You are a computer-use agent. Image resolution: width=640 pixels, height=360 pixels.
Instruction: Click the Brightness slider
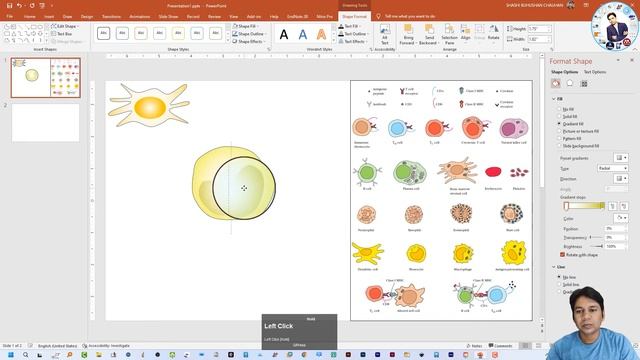tap(597, 246)
